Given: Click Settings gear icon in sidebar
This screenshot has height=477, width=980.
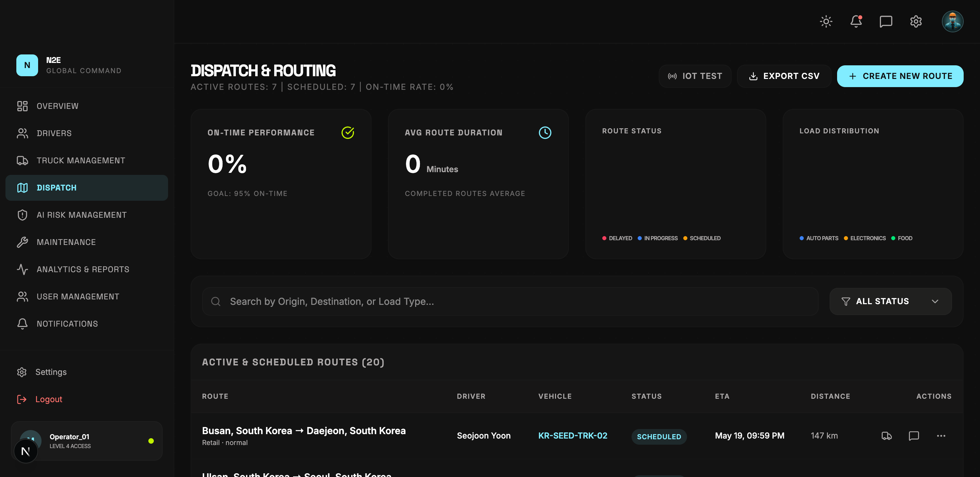Looking at the screenshot, I should (x=22, y=372).
